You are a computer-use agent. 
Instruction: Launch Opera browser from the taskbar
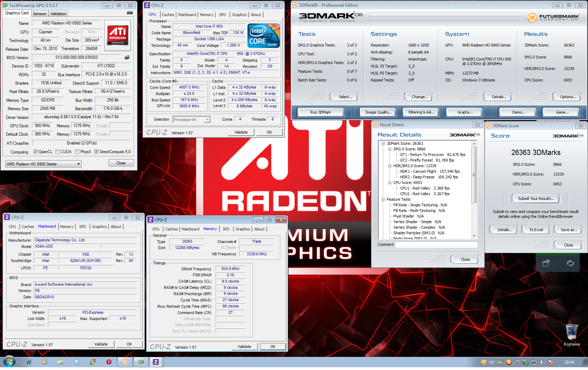(x=109, y=362)
